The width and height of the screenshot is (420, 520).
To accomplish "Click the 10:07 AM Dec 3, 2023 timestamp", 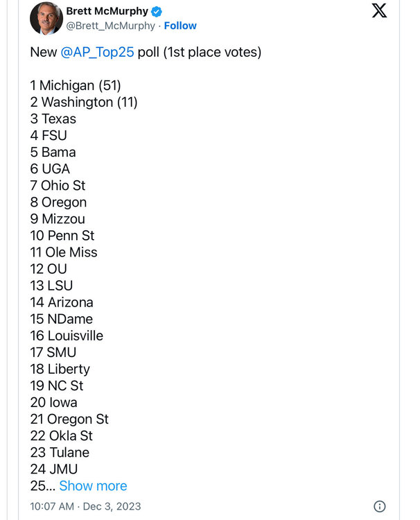I will pos(85,506).
